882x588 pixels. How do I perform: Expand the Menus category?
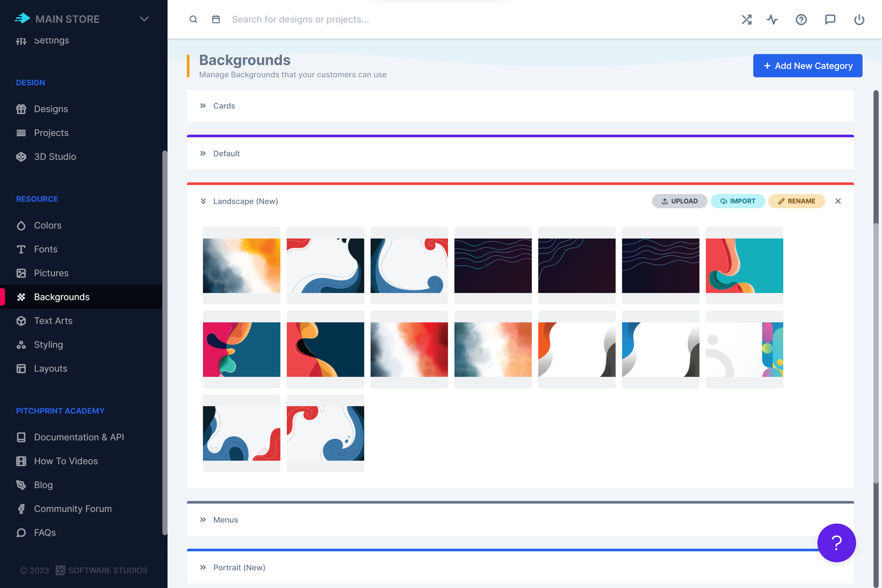click(x=203, y=520)
